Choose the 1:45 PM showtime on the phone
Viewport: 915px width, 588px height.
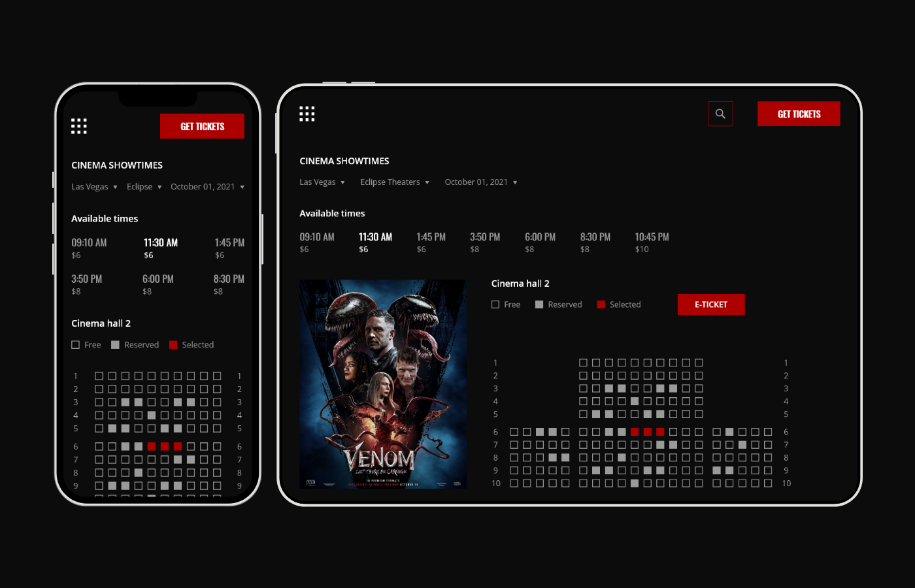(229, 248)
